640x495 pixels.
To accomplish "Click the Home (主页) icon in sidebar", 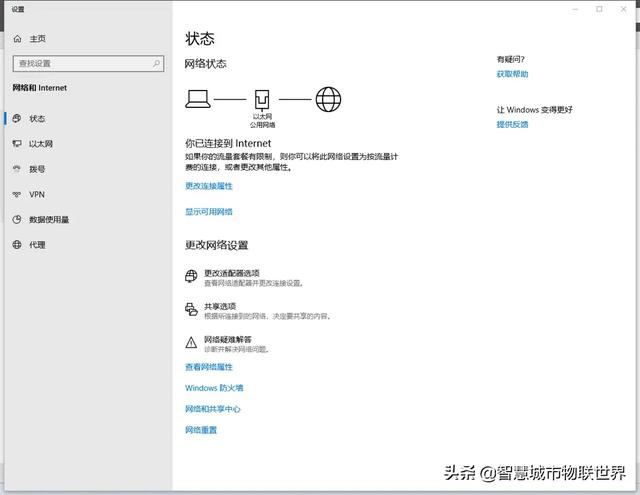I will 17,39.
